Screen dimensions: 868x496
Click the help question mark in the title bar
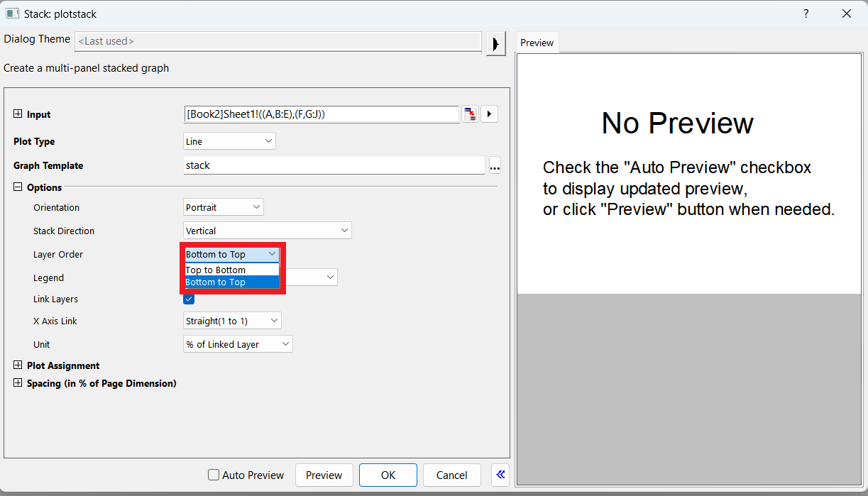pyautogui.click(x=806, y=13)
